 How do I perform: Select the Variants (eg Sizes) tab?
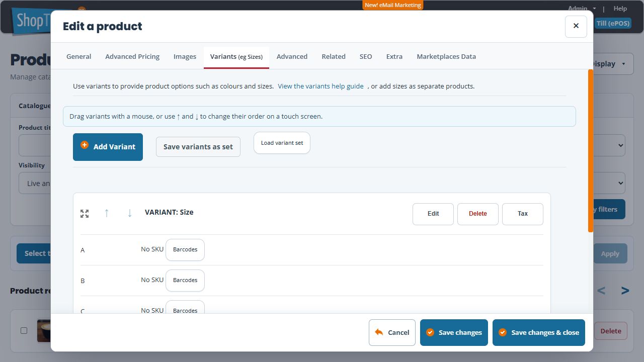pyautogui.click(x=236, y=57)
